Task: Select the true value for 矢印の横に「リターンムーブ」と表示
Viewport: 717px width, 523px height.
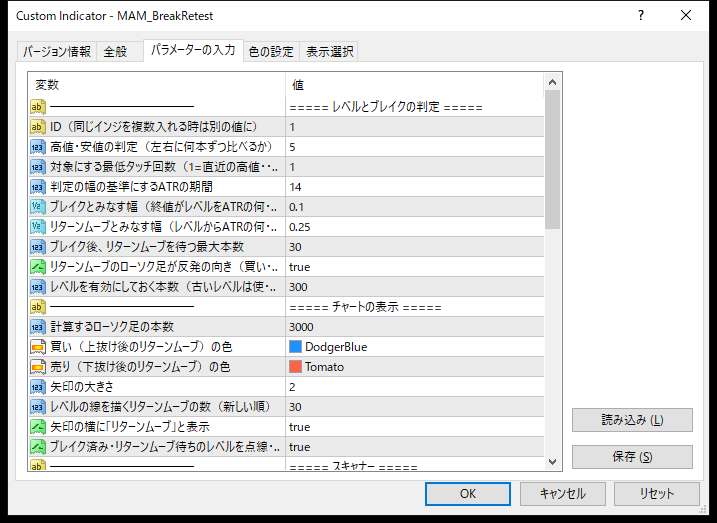Action: click(x=415, y=427)
